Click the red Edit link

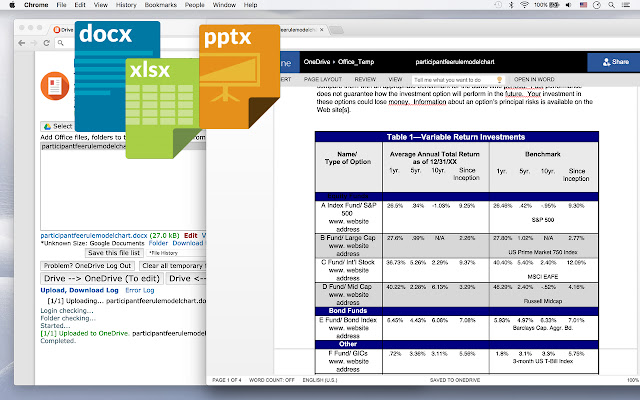pos(191,236)
